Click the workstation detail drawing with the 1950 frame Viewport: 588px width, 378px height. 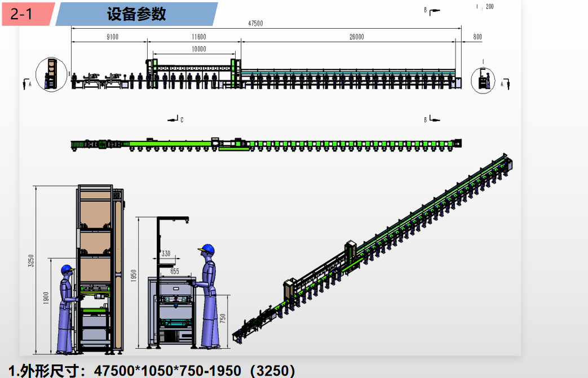[172, 282]
